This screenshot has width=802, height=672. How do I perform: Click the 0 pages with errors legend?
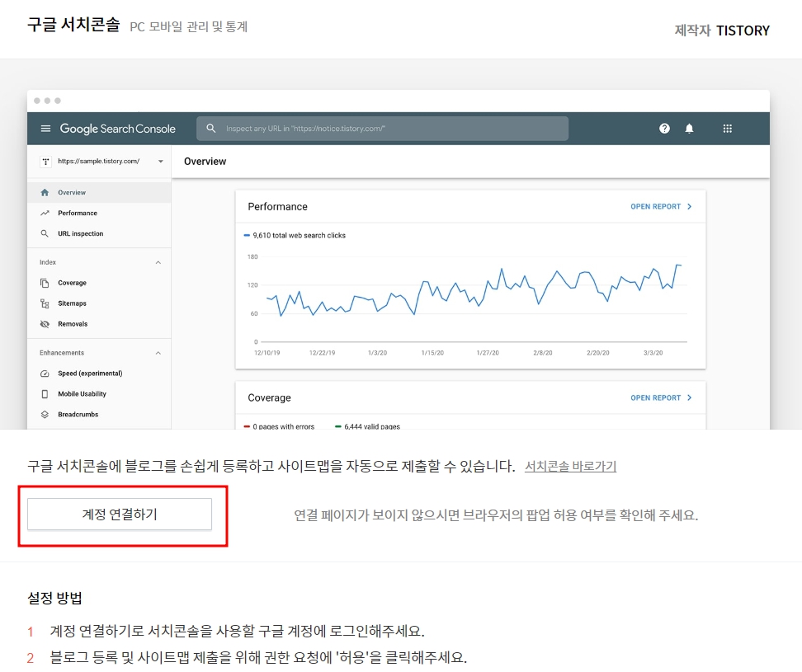coord(279,426)
